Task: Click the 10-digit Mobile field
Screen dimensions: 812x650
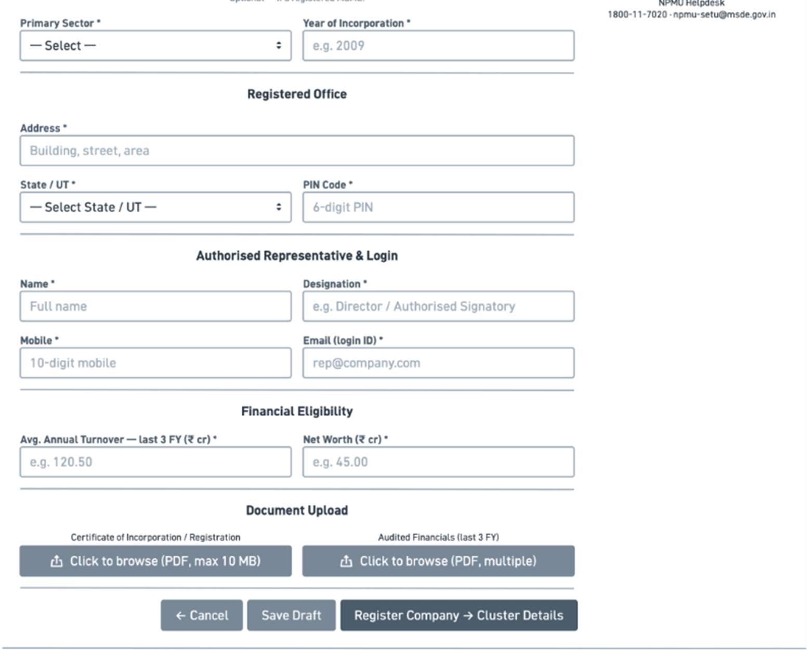Action: coord(155,363)
